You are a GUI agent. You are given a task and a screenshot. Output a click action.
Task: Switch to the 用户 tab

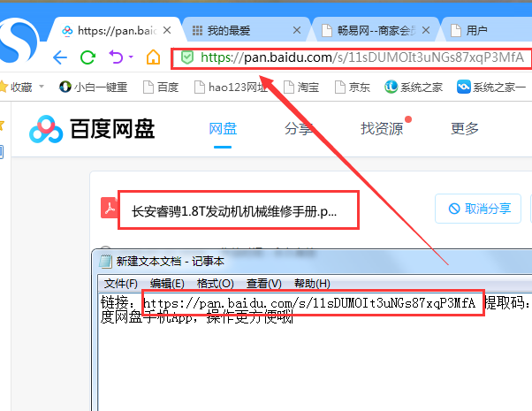point(487,31)
